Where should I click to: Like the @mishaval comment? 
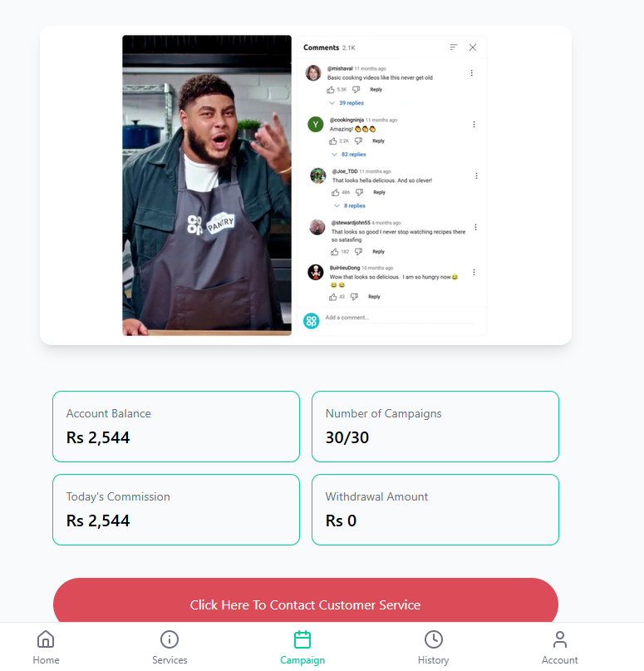[x=331, y=90]
